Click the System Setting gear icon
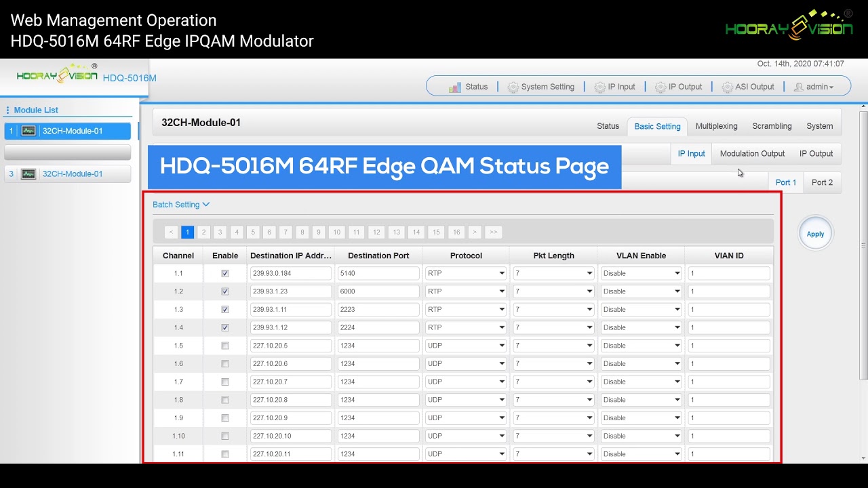This screenshot has width=868, height=488. [x=513, y=87]
